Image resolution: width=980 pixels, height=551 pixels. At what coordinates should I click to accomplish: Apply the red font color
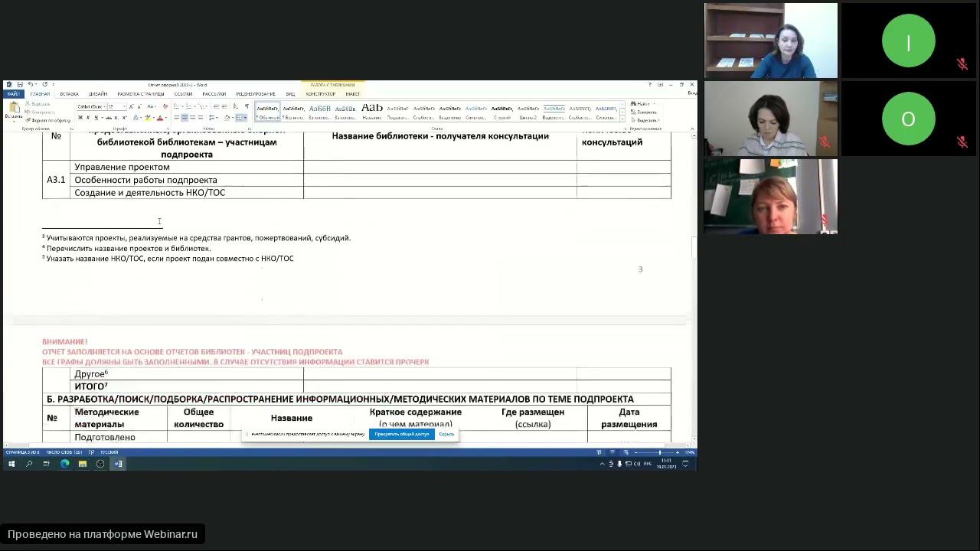160,118
